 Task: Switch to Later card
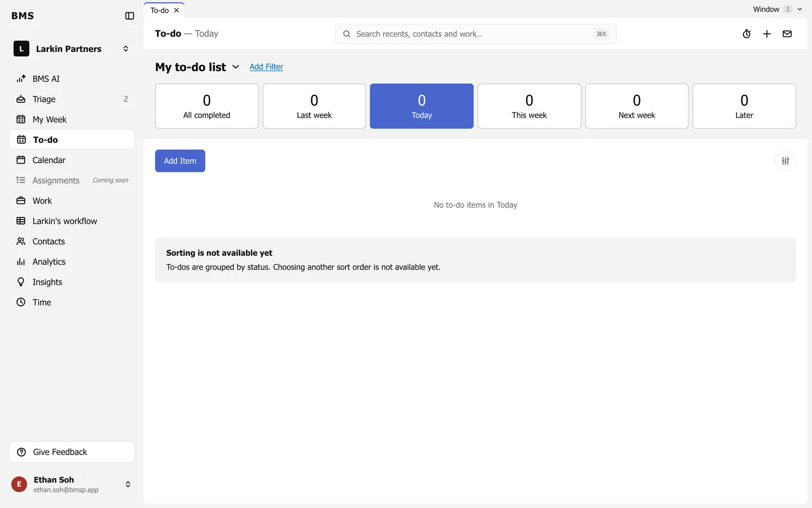744,106
